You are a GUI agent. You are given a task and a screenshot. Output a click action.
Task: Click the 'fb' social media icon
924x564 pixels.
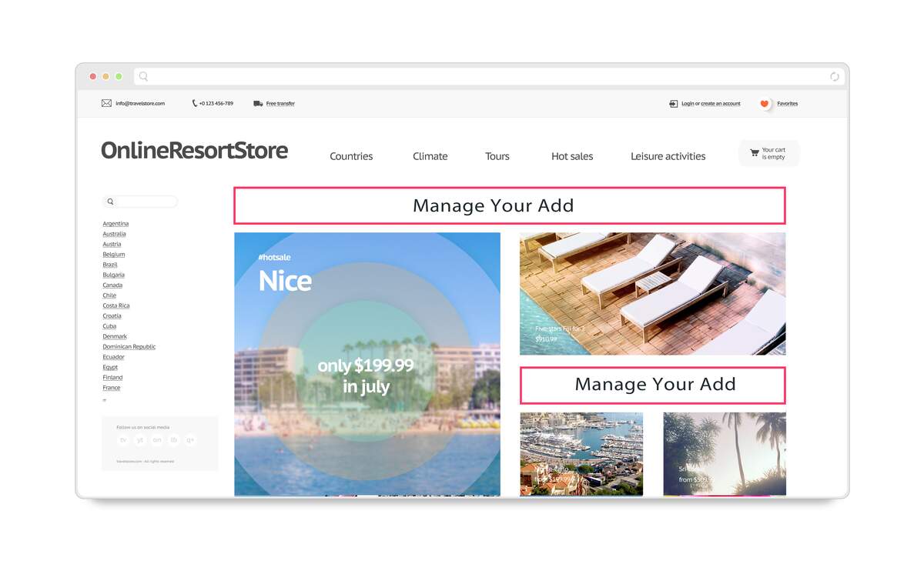pos(173,440)
